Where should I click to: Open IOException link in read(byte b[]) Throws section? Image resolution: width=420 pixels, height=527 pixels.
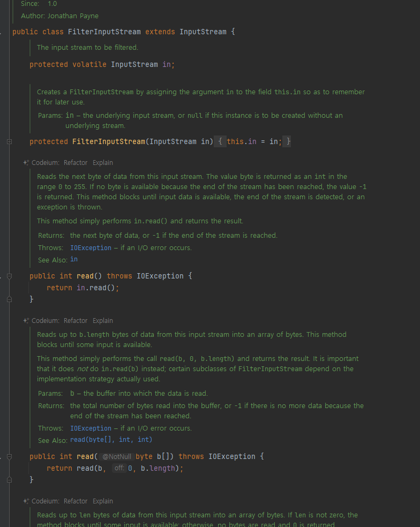(x=91, y=428)
